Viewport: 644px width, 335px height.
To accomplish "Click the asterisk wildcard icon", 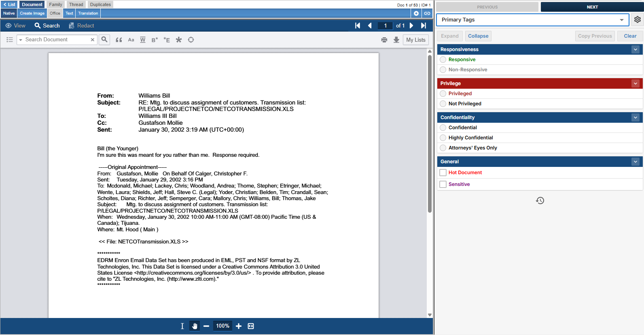I will coord(179,40).
